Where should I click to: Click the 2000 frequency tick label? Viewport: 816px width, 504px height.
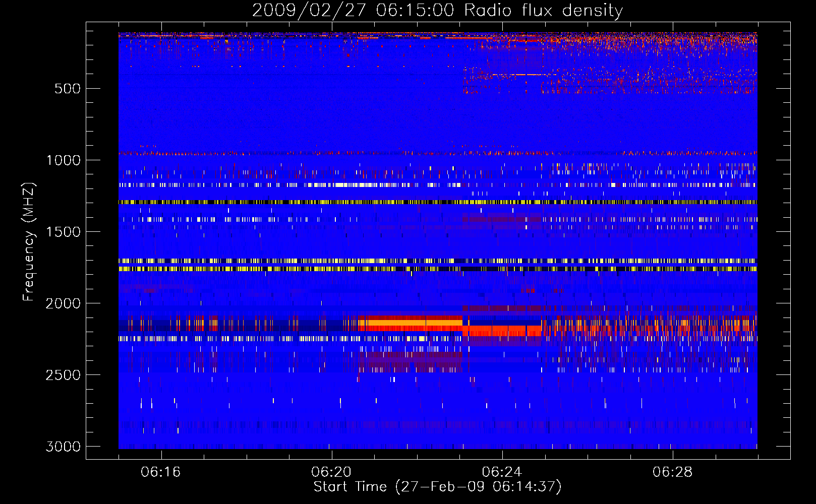tap(63, 303)
